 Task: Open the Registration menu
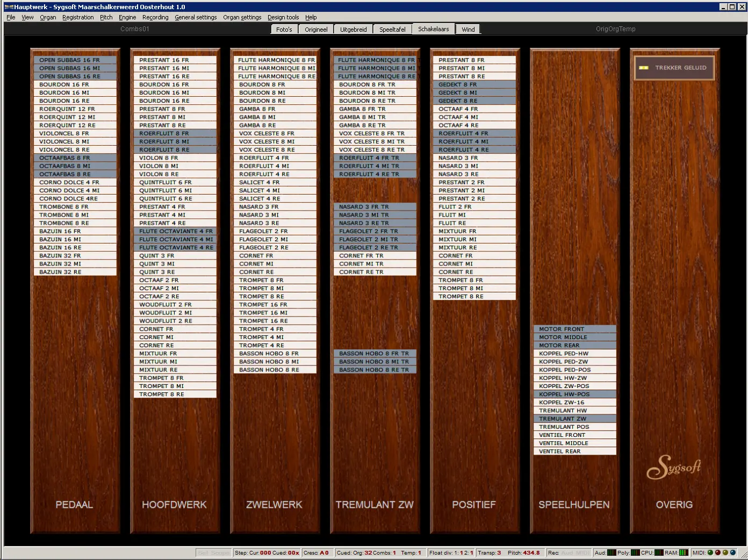(x=78, y=17)
